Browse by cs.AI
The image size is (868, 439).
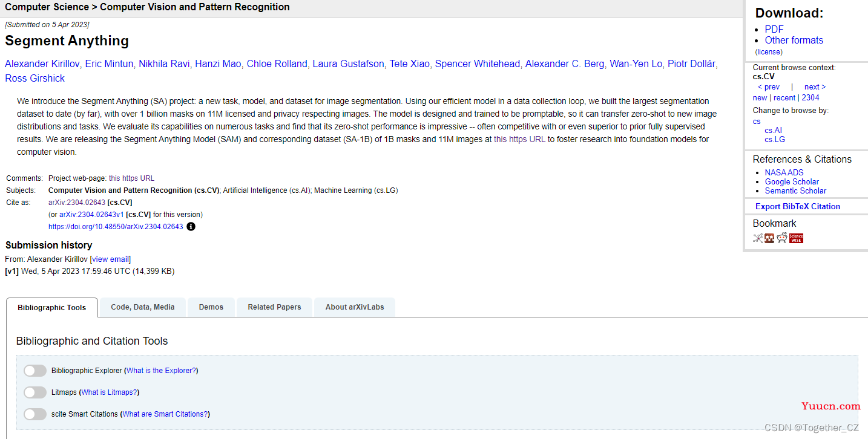[x=773, y=131]
